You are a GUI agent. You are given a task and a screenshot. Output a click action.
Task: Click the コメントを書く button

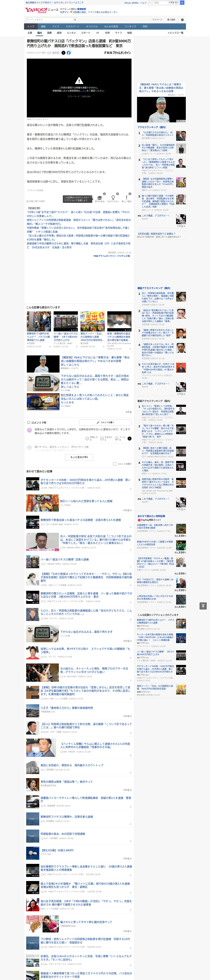point(105,422)
